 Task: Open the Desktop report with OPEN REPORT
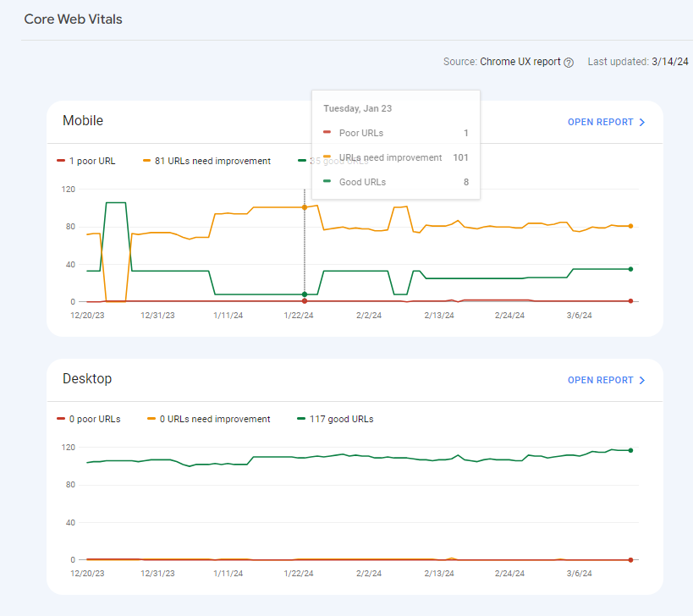point(600,381)
